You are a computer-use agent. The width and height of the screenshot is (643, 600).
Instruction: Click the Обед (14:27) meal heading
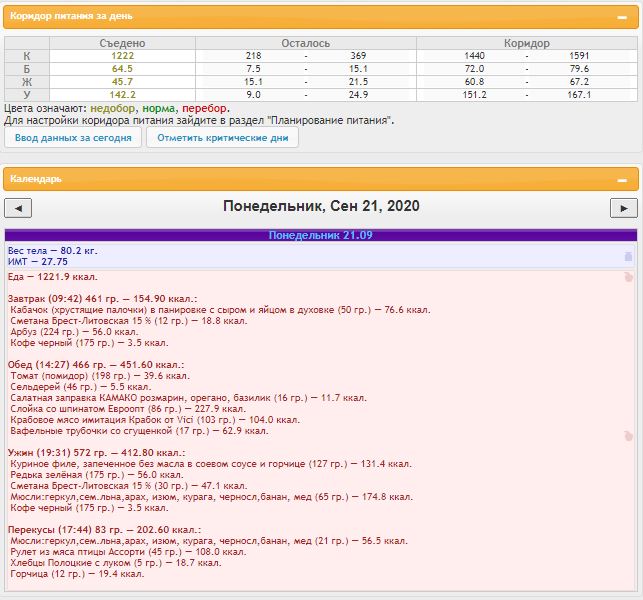(96, 365)
